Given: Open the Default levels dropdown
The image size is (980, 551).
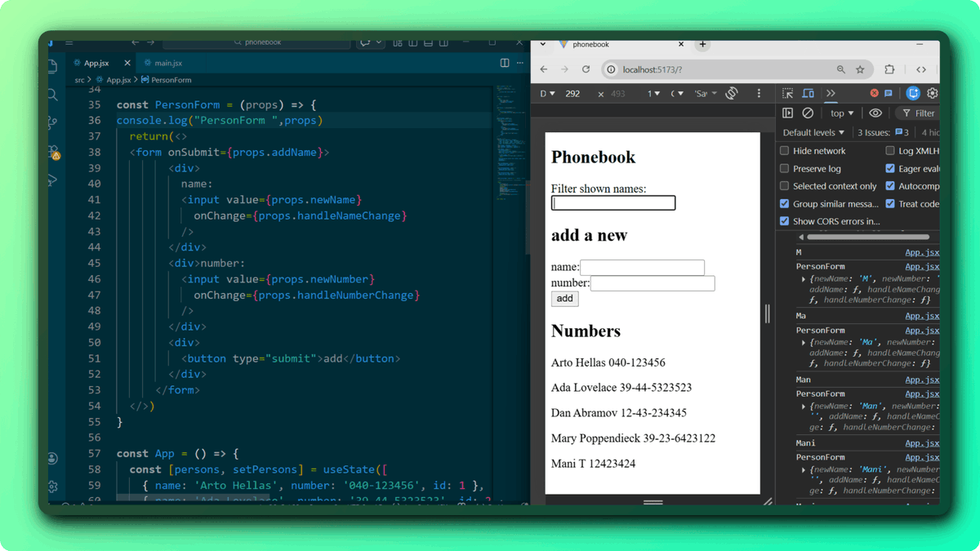Looking at the screenshot, I should pyautogui.click(x=813, y=132).
